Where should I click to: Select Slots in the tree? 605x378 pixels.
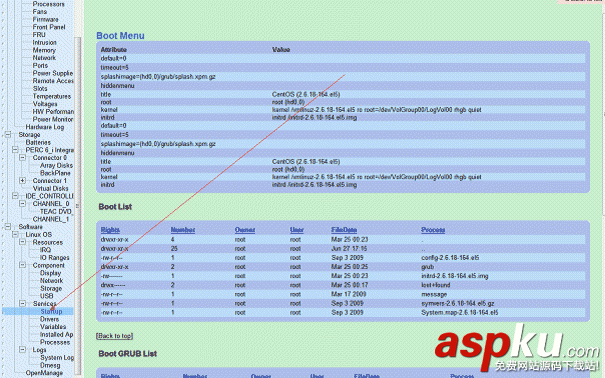click(40, 89)
